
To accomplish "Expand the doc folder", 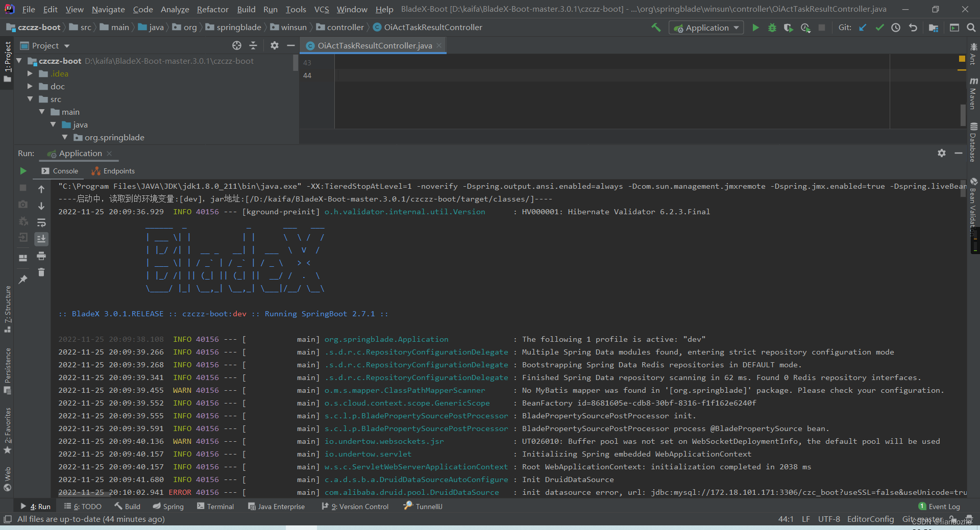I will point(30,86).
